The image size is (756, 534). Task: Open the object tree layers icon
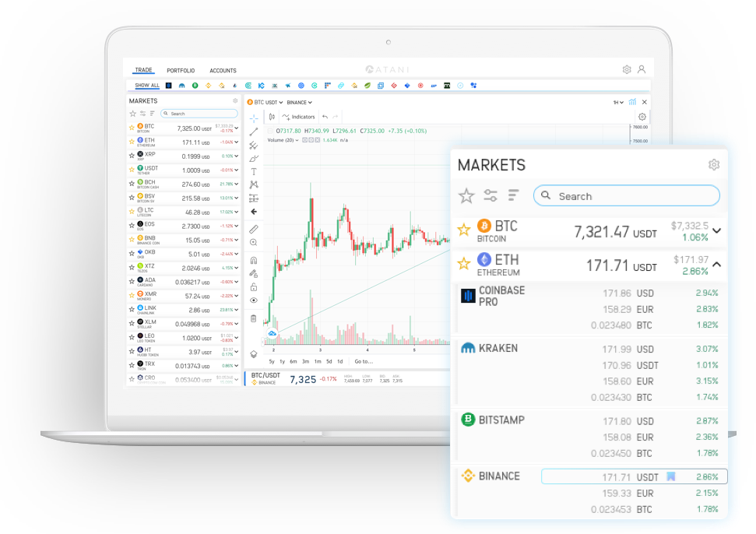[x=254, y=354]
